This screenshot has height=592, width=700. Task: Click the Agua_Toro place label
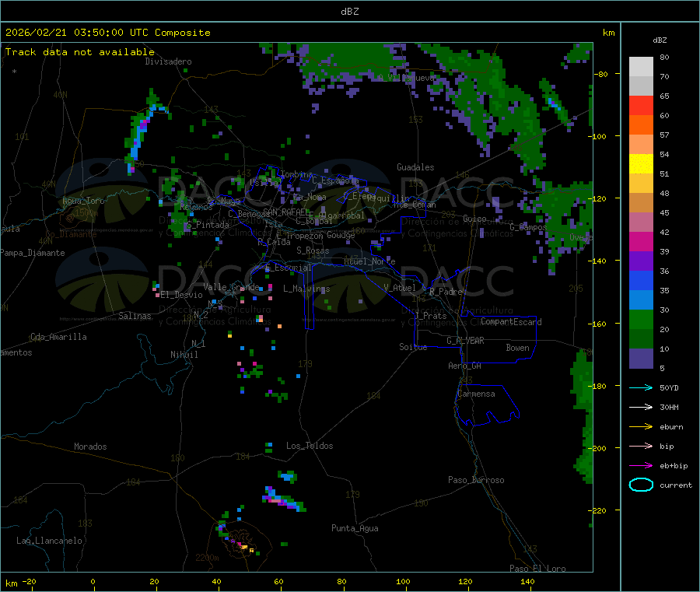[83, 201]
